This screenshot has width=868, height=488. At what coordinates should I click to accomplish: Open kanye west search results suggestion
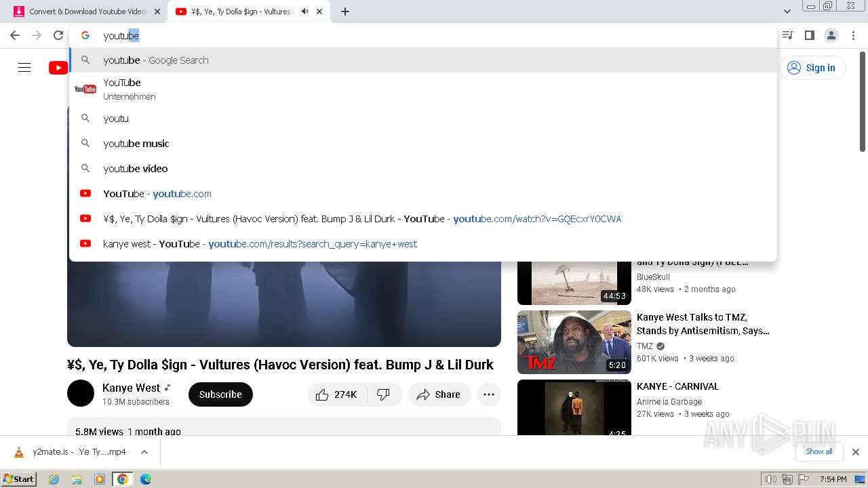(423, 244)
